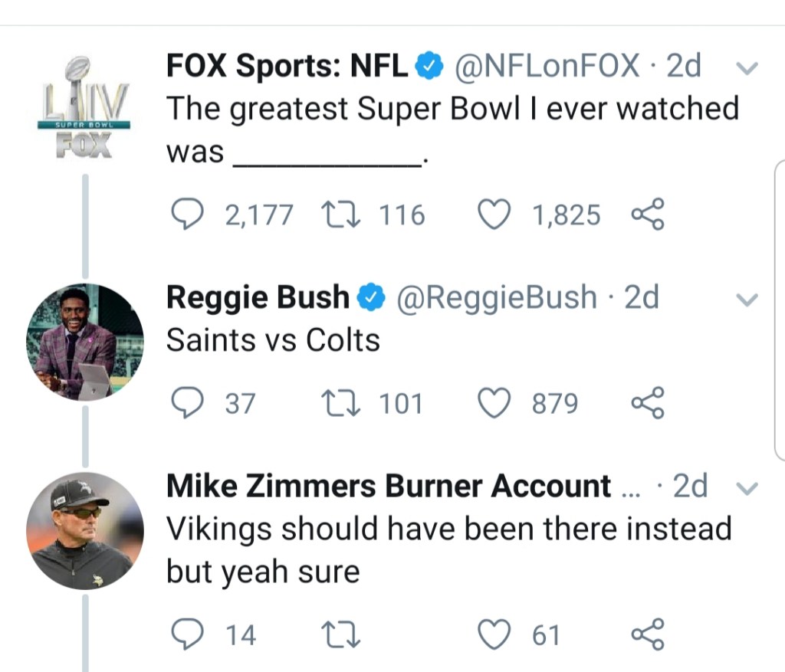Share Reggie Bush's tweet
785x672 pixels.
(x=648, y=404)
